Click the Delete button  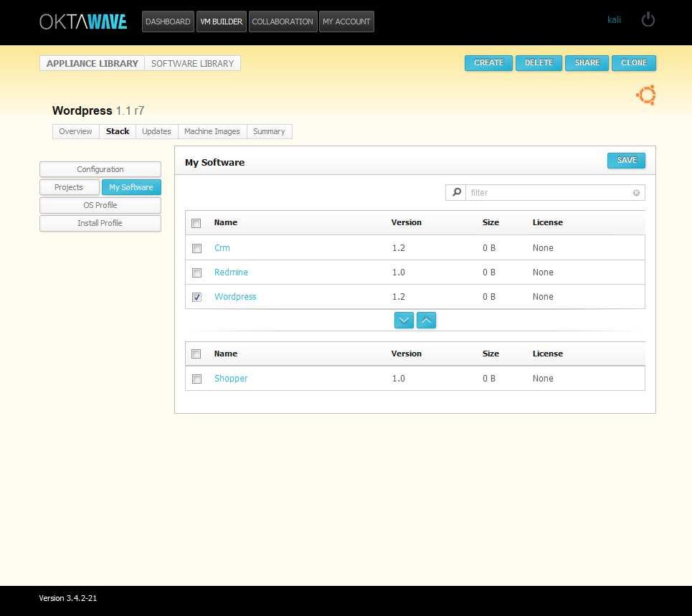[x=539, y=62]
